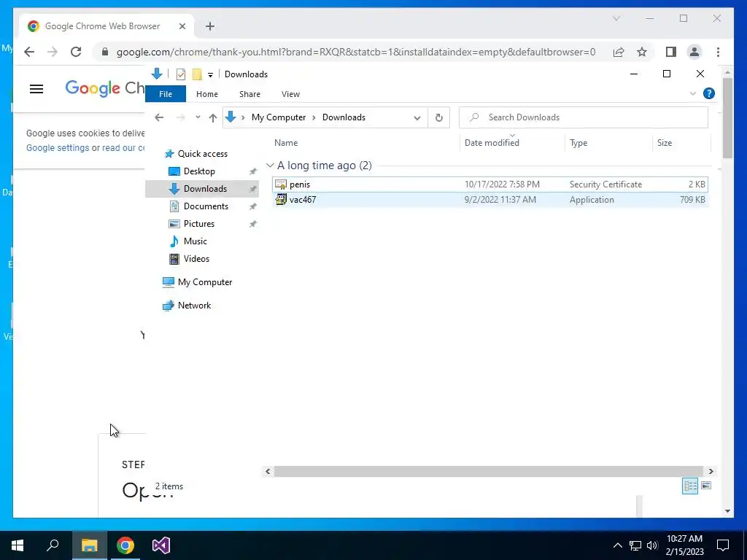The height and width of the screenshot is (560, 747).
Task: Open the Customize Quick Access Toolbar arrow
Action: pyautogui.click(x=210, y=75)
